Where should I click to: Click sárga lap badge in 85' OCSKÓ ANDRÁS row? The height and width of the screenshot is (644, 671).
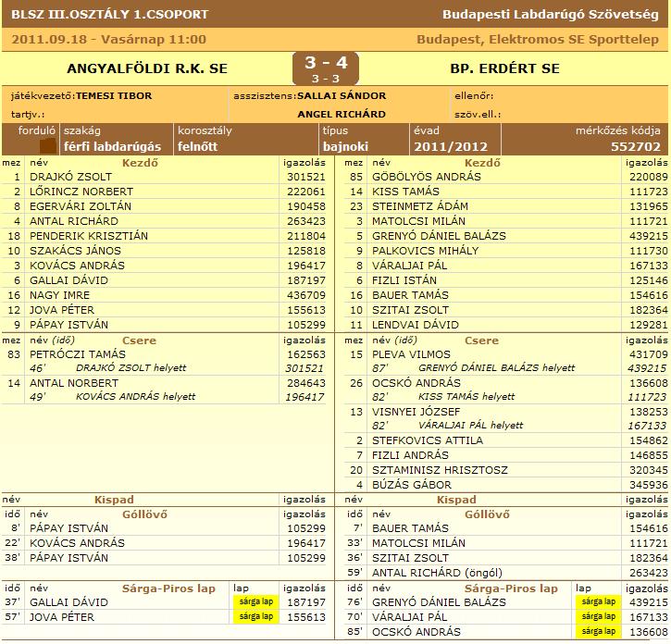coord(598,632)
